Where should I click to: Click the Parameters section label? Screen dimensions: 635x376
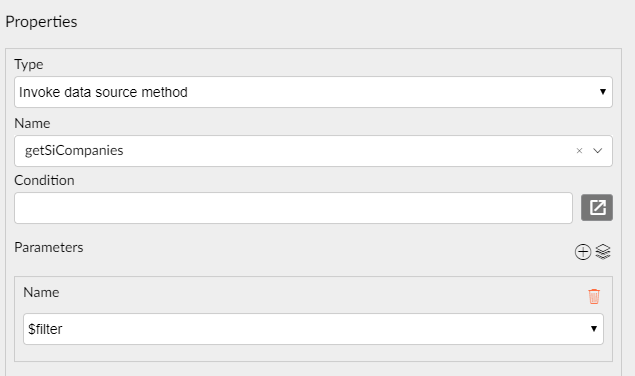49,248
